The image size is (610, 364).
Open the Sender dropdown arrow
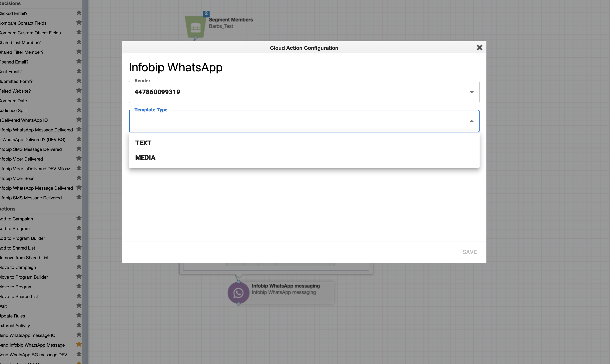471,92
